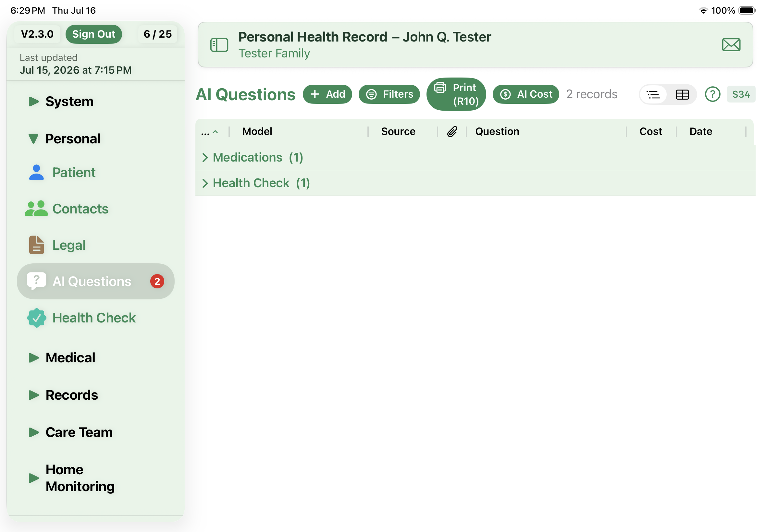Open the envelope mail icon

click(731, 45)
